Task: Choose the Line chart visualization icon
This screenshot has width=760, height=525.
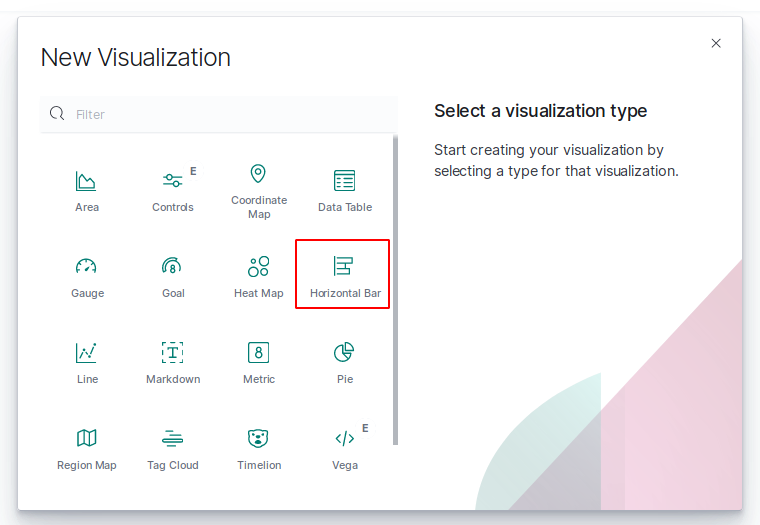Action: 86,352
